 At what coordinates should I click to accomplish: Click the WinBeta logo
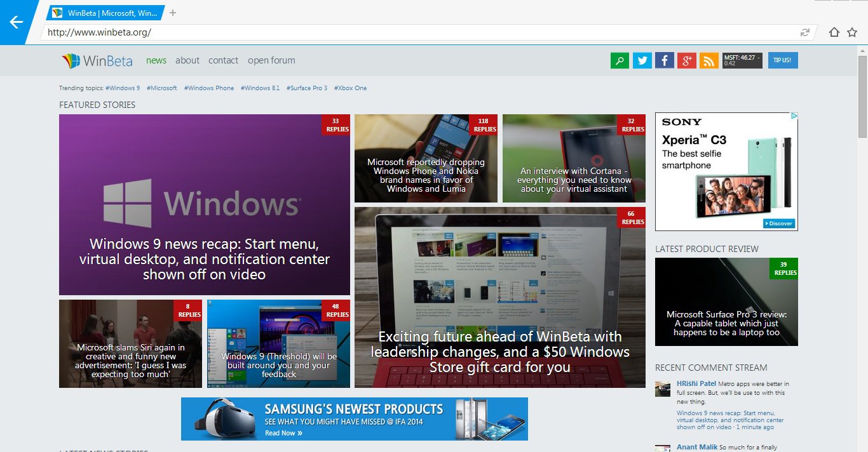[97, 60]
